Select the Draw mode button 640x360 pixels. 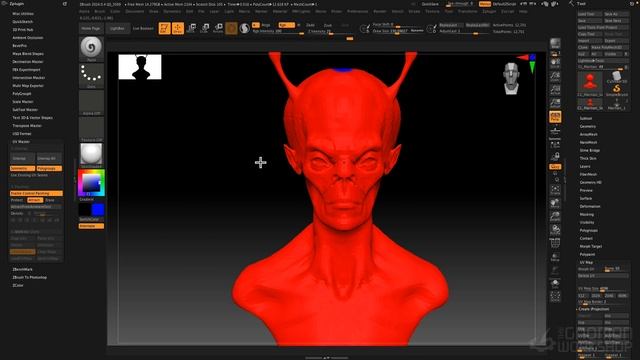(178, 28)
